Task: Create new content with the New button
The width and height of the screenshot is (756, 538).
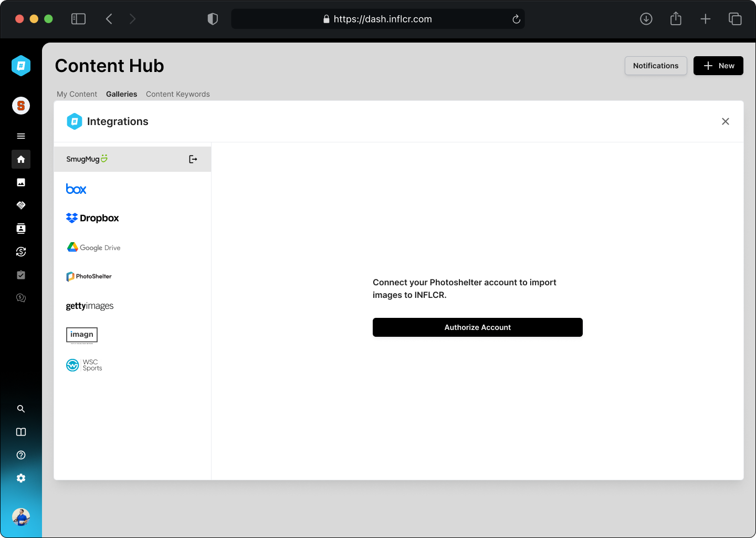Action: [718, 66]
